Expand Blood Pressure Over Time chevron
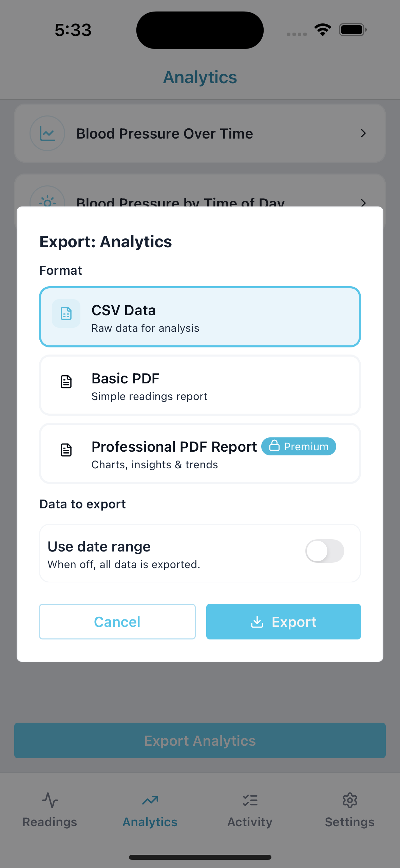400x868 pixels. coord(363,133)
